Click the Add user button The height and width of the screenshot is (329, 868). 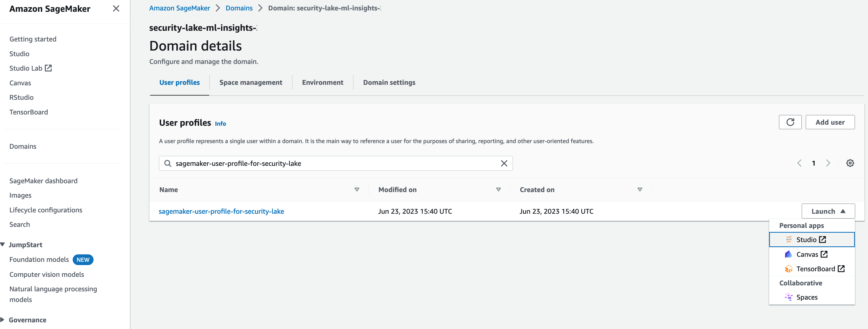830,122
